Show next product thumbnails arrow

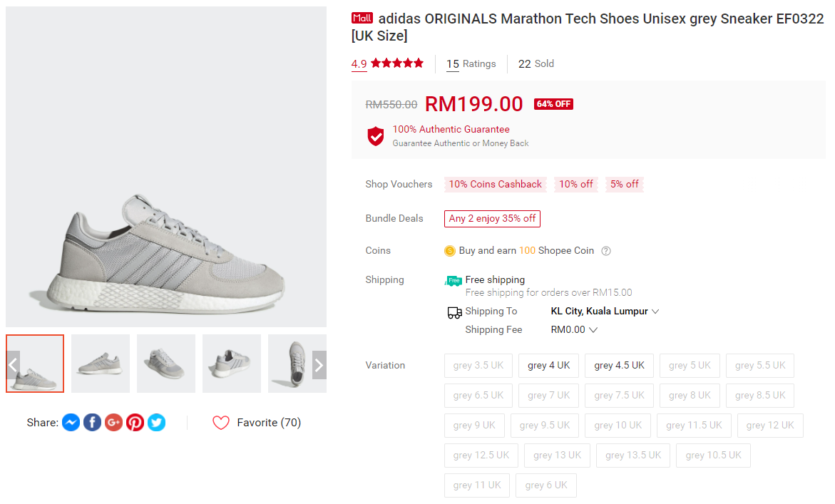tap(319, 365)
